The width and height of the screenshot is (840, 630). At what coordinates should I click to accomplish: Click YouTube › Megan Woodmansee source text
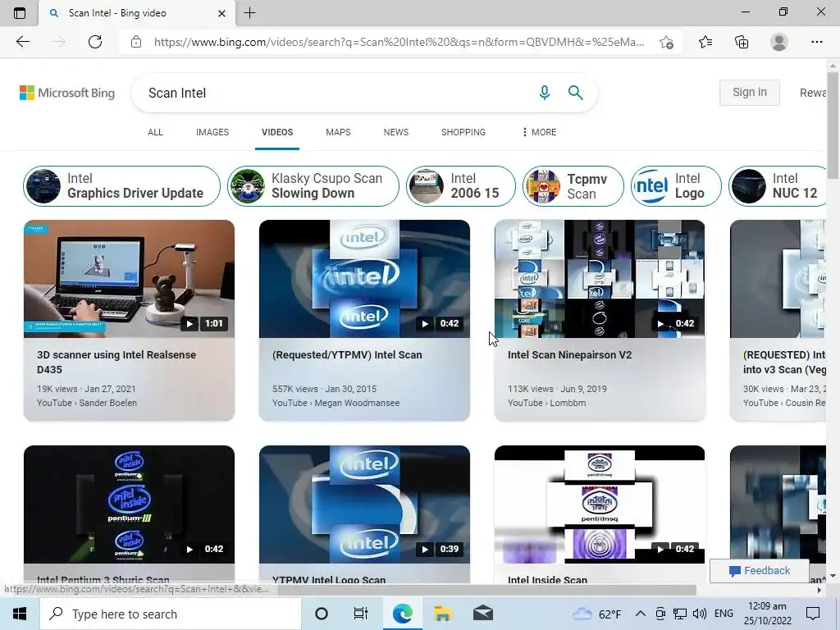(x=336, y=403)
